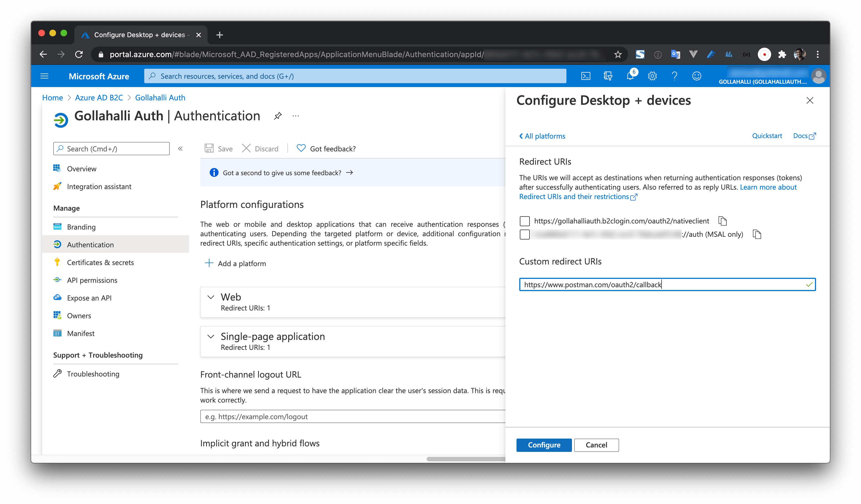Collapse the Single-page application section
The width and height of the screenshot is (861, 504).
click(x=211, y=337)
